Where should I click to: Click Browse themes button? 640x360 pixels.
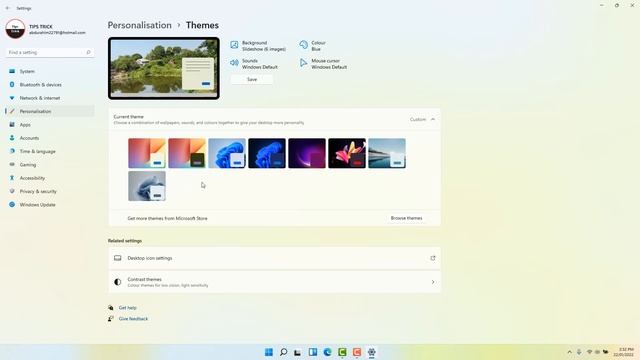(407, 218)
